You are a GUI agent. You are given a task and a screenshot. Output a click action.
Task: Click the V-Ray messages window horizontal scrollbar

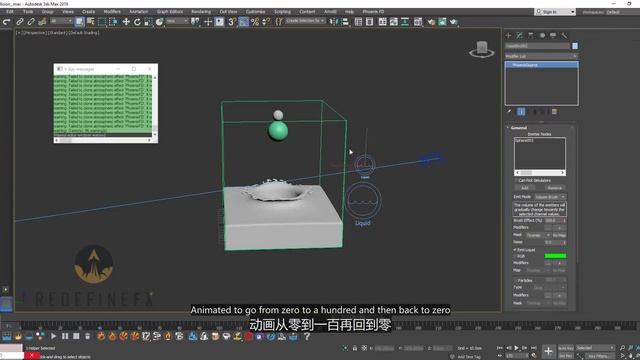(x=103, y=140)
